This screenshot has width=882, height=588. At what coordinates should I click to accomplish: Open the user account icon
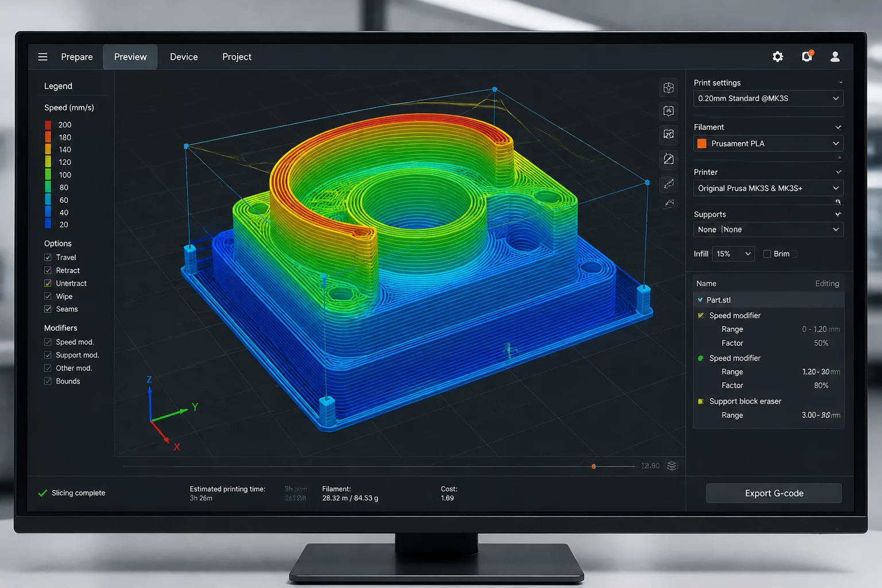[x=835, y=56]
